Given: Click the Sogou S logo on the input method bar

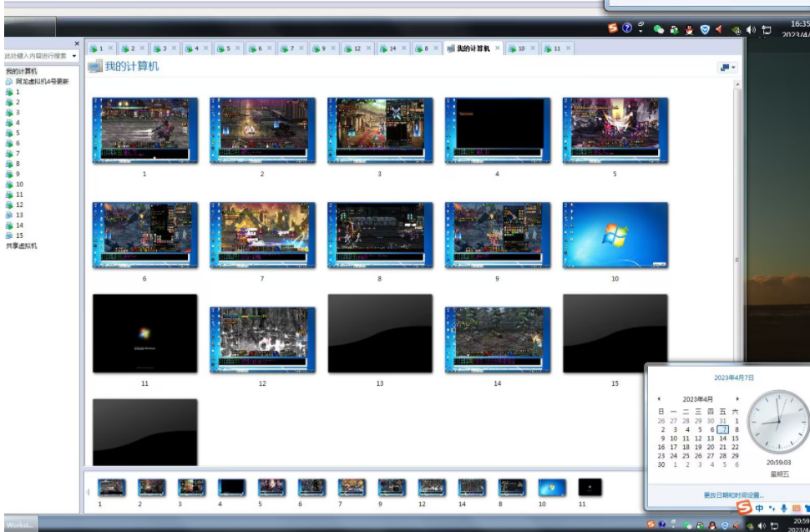Looking at the screenshot, I should (744, 507).
